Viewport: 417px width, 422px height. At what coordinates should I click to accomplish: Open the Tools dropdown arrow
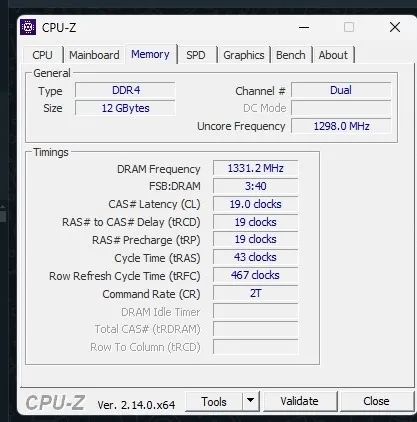coord(251,401)
